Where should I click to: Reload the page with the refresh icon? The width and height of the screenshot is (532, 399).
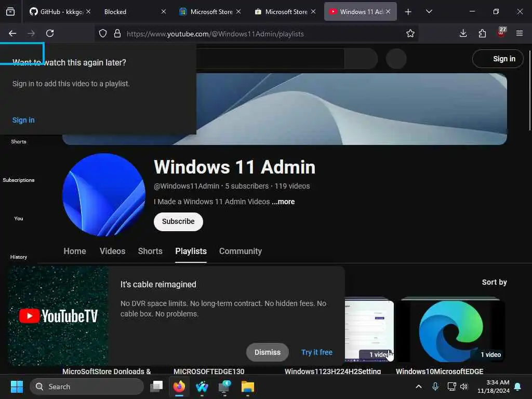point(50,33)
